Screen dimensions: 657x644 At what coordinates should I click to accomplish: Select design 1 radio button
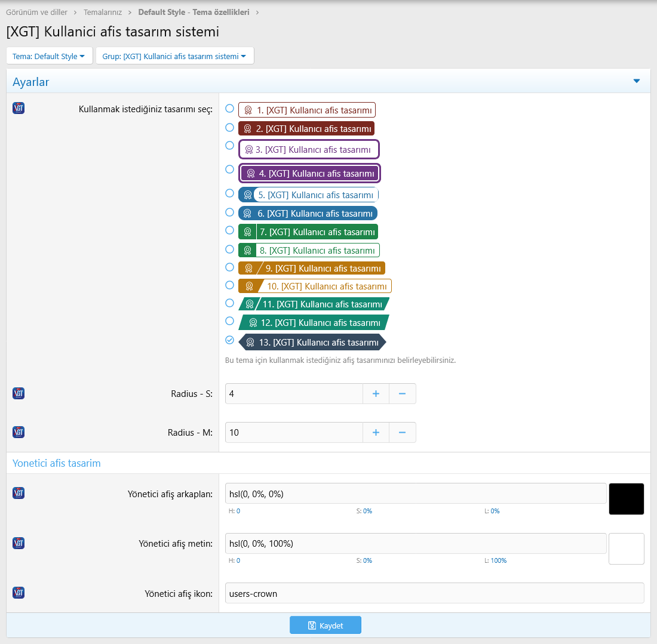point(229,109)
